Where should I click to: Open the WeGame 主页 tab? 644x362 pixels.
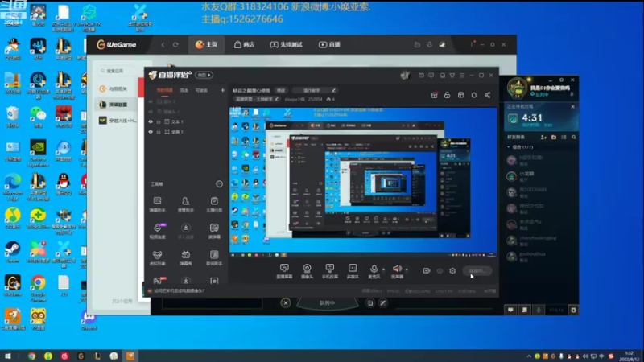click(207, 44)
